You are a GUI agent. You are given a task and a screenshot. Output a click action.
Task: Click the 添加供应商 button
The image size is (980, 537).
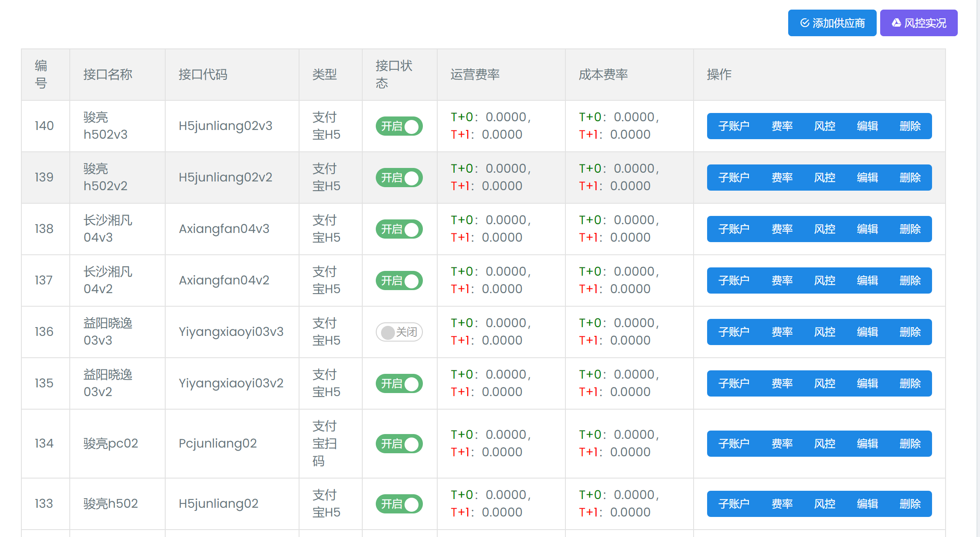(x=832, y=23)
